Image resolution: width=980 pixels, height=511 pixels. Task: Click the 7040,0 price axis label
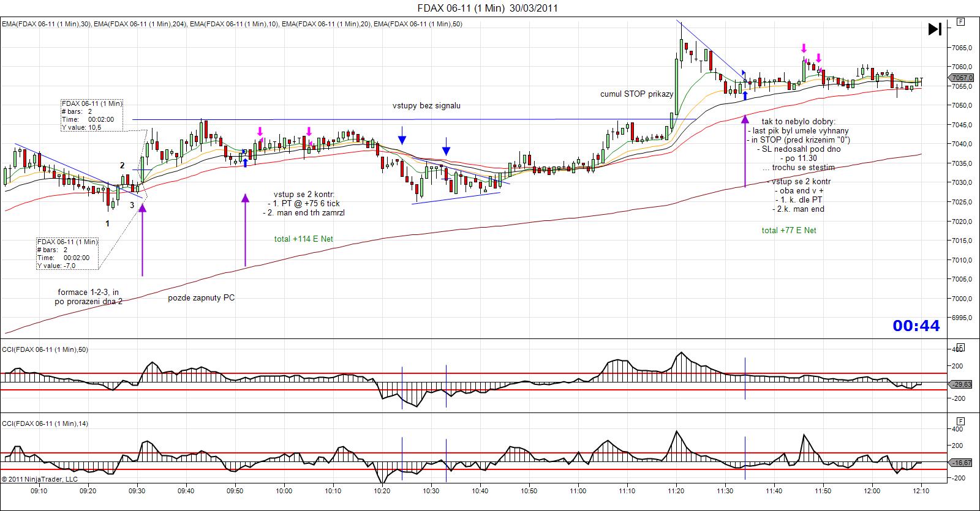pos(963,144)
